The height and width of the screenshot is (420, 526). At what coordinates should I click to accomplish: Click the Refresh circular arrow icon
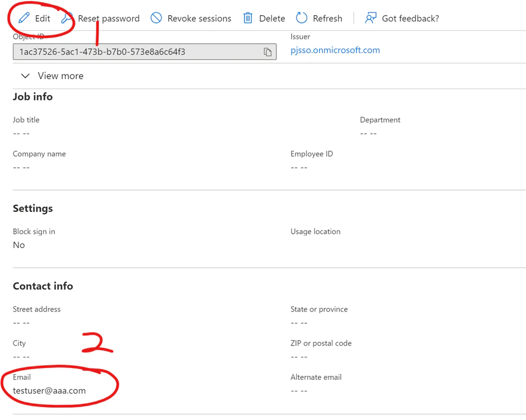coord(302,17)
